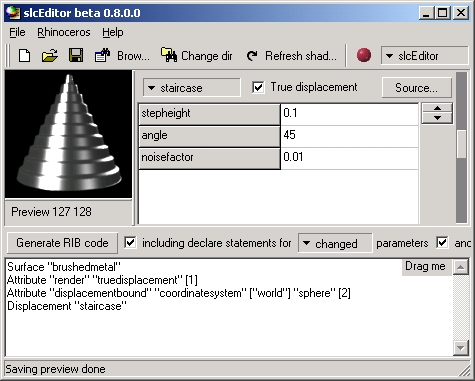The width and height of the screenshot is (475, 381).
Task: Click the Change dir binoculars icon
Action: point(169,55)
